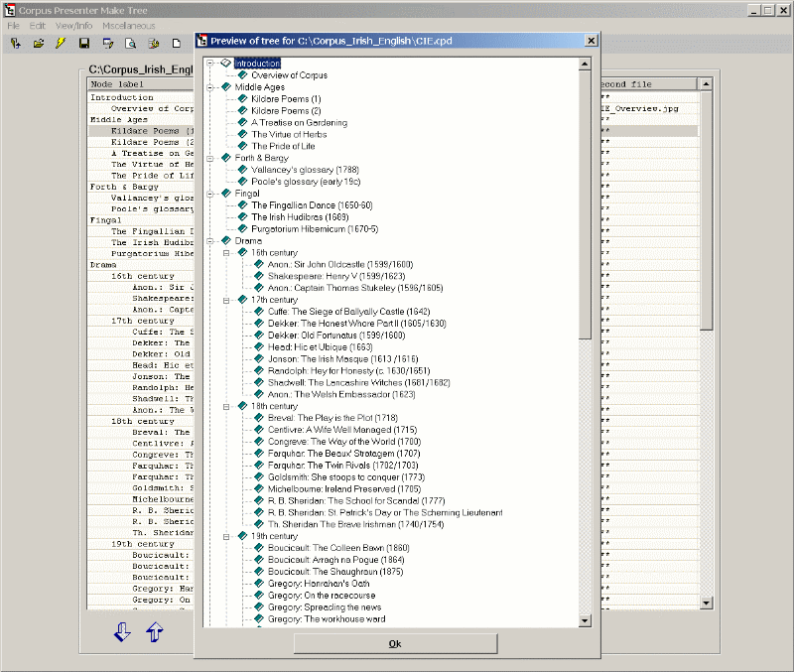The width and height of the screenshot is (794, 672).
Task: Collapse the 17th century branch
Action: [x=226, y=300]
